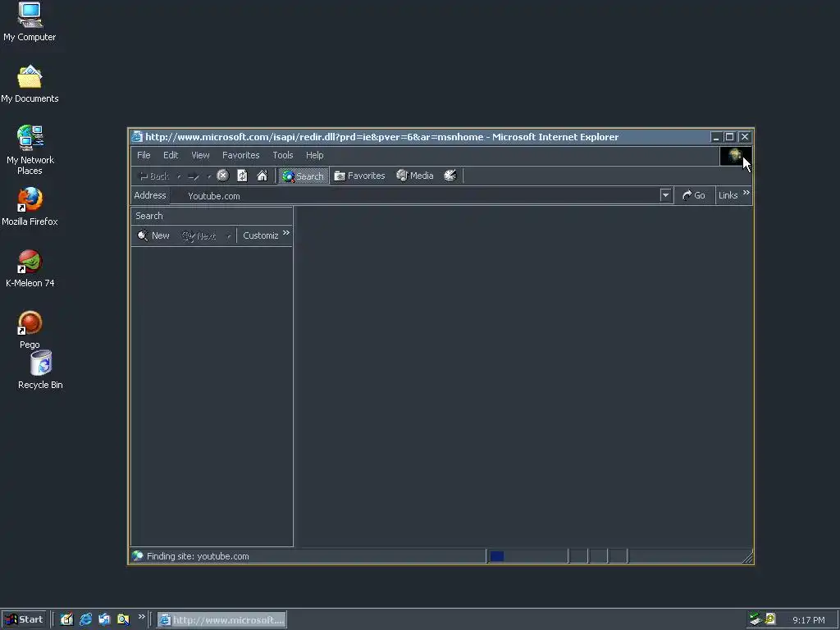Viewport: 840px width, 630px height.
Task: Click Customize in the search pane
Action: point(260,235)
